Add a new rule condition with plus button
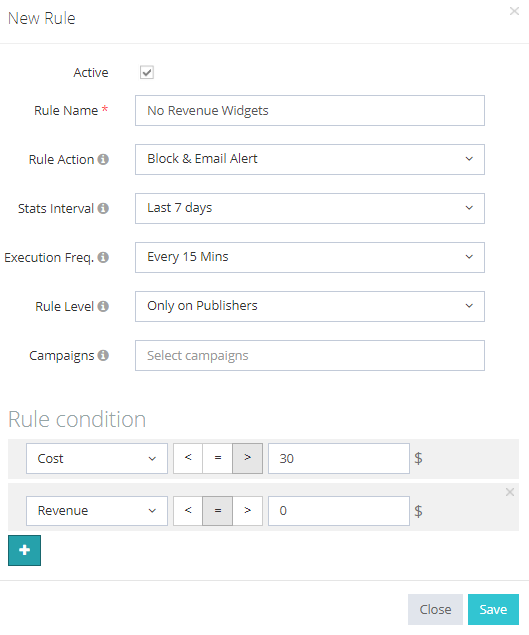529x635 pixels. click(24, 550)
